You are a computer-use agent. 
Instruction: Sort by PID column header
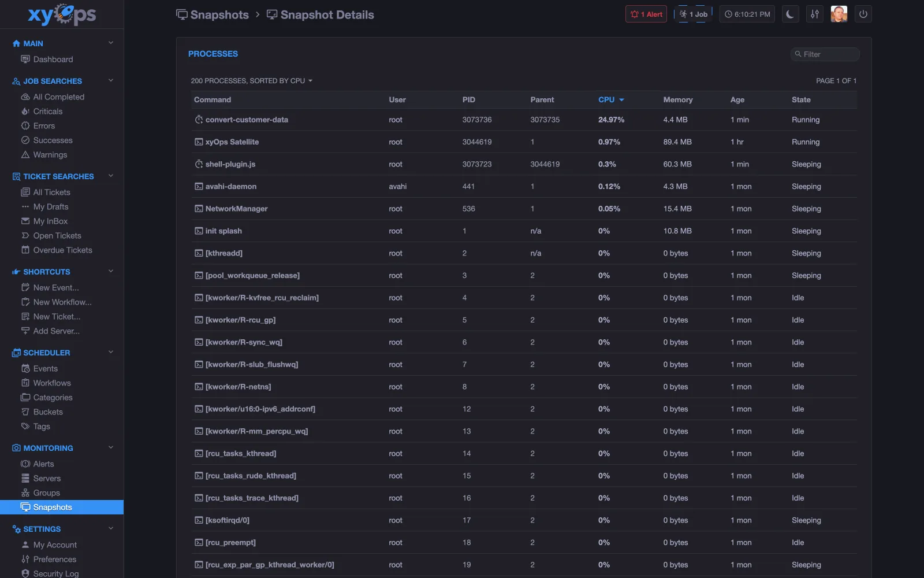468,99
